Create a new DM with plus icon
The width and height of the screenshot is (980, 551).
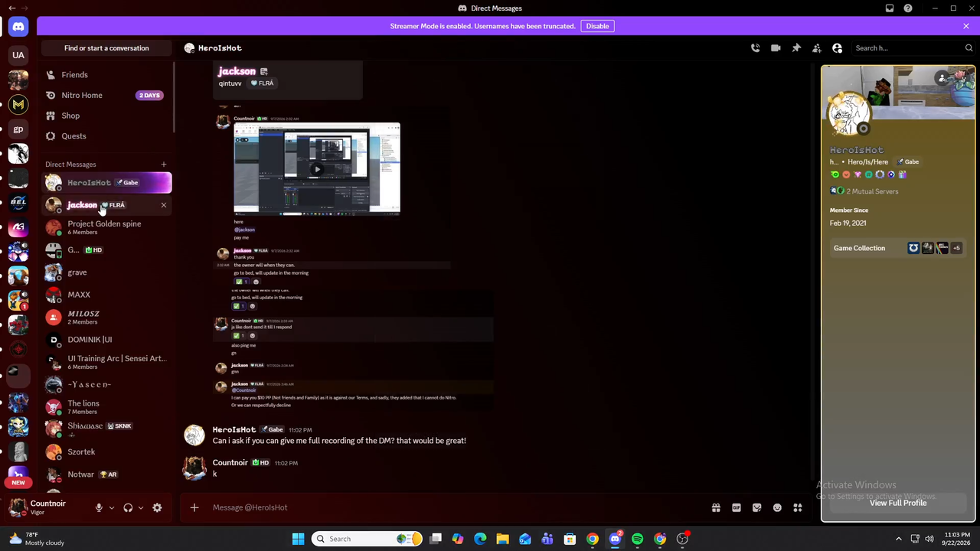click(x=163, y=165)
